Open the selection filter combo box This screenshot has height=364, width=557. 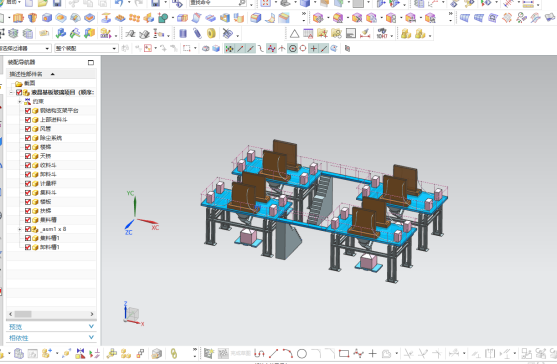pos(25,48)
